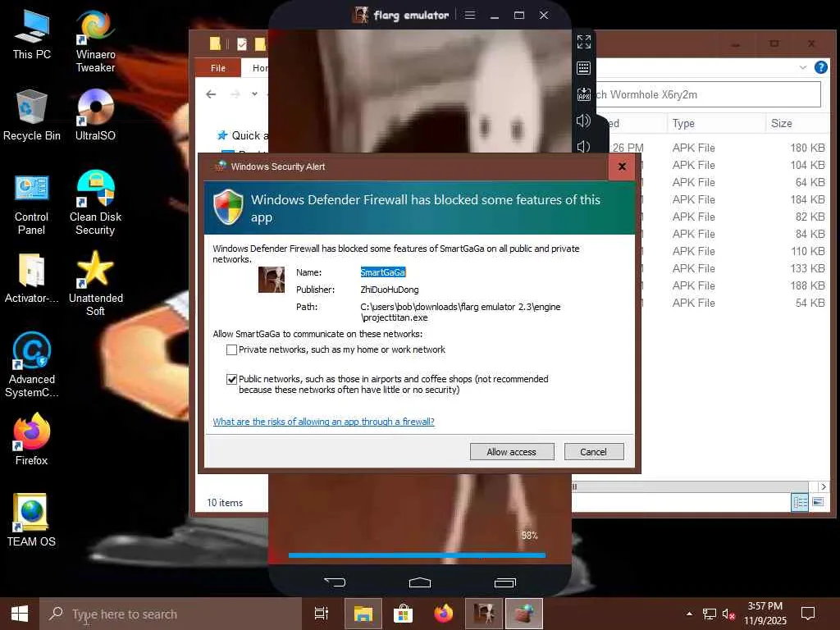Open the Explorer recent locations dropdown
Image resolution: width=840 pixels, height=630 pixels.
[x=254, y=94]
